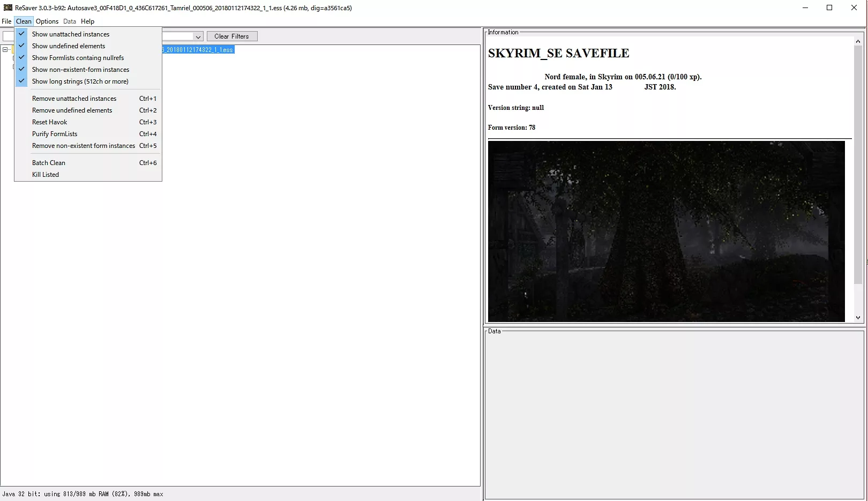Click the SKYRIM_SE SAVEFILE heading
Image resolution: width=868 pixels, height=501 pixels.
pos(558,54)
